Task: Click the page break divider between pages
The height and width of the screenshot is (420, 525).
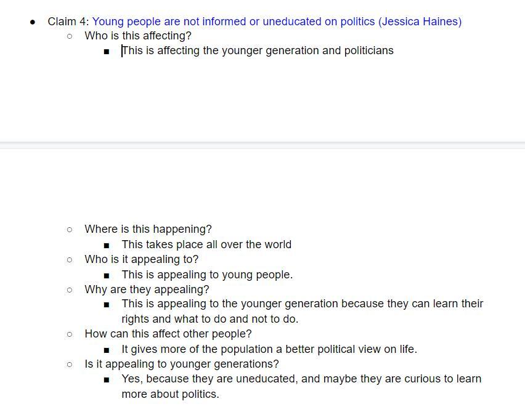Action: pos(262,145)
